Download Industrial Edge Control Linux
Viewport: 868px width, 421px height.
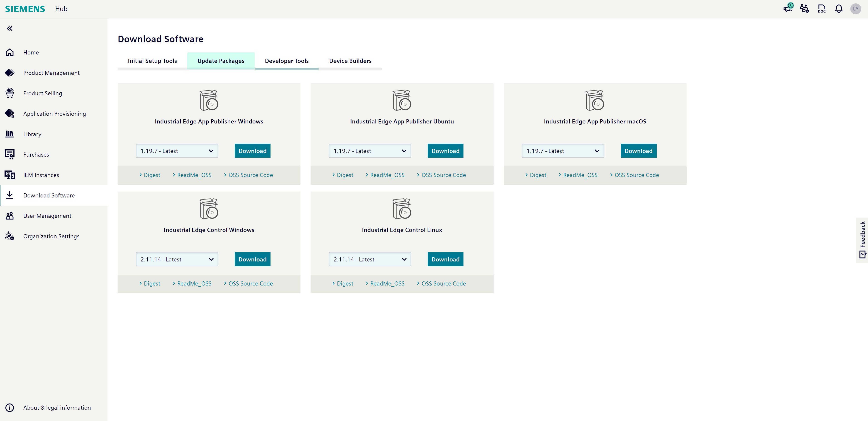[446, 259]
